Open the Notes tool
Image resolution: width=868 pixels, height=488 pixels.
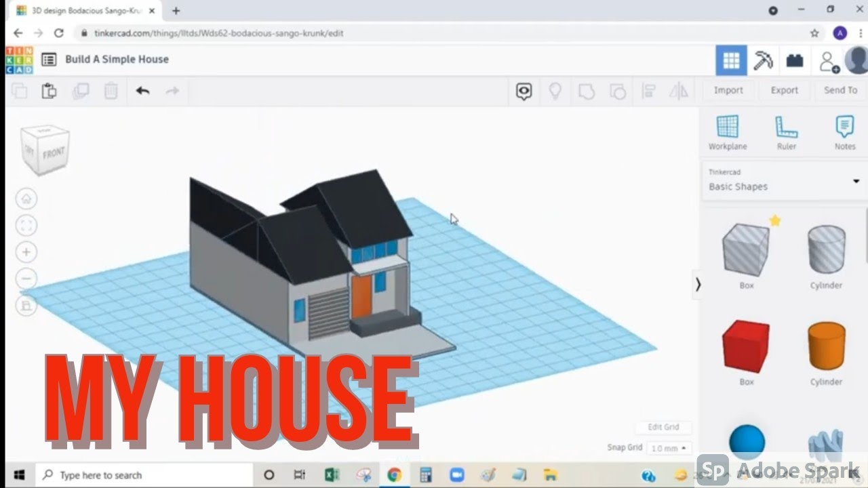click(x=845, y=133)
